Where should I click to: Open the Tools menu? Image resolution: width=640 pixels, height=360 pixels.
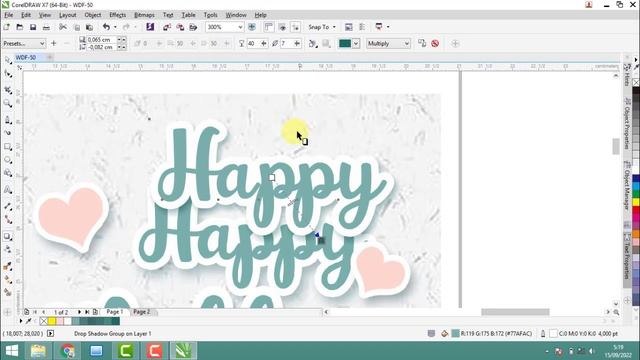click(x=210, y=15)
